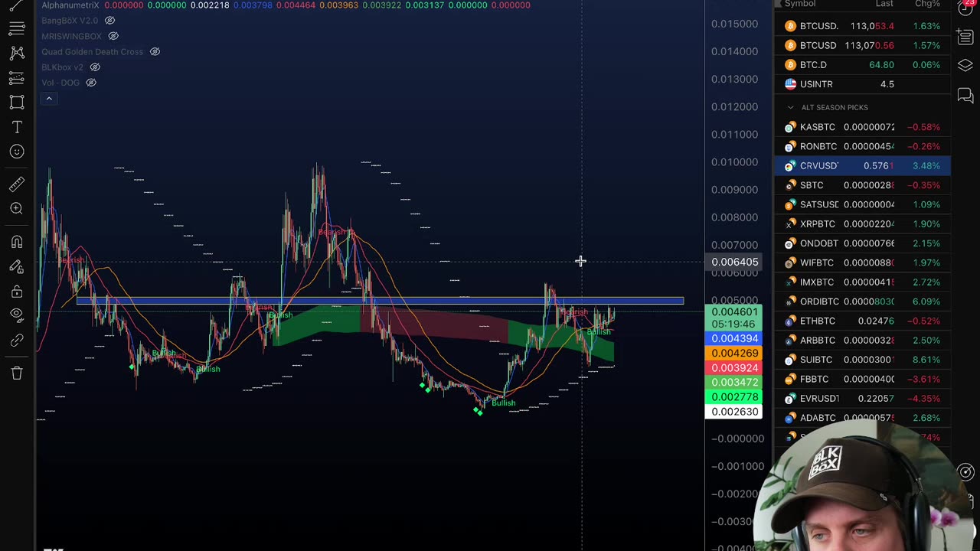Toggle visibility of BLKbox v2 indicator
The image size is (980, 551).
pos(95,67)
